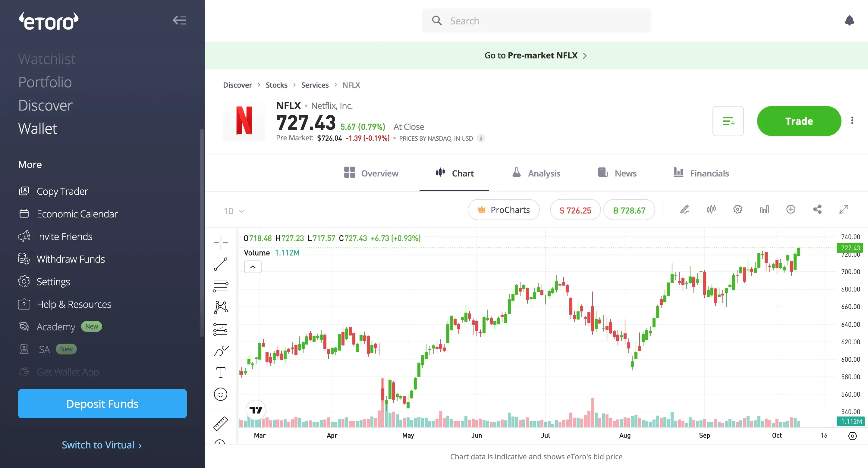Collapse the sidebar with arrow icon
The width and height of the screenshot is (868, 468).
180,20
